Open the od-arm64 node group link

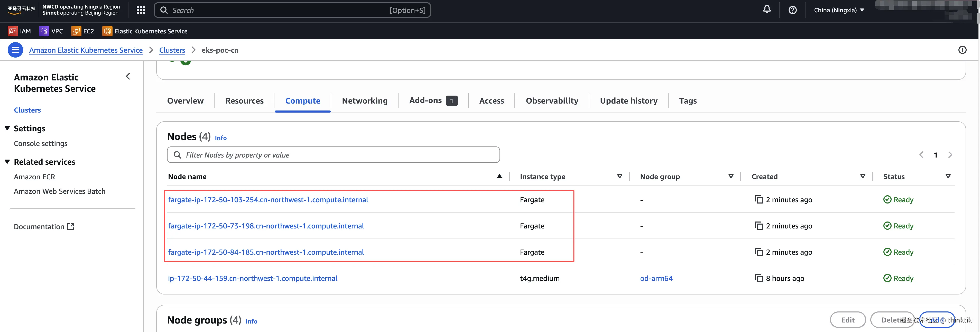click(656, 278)
